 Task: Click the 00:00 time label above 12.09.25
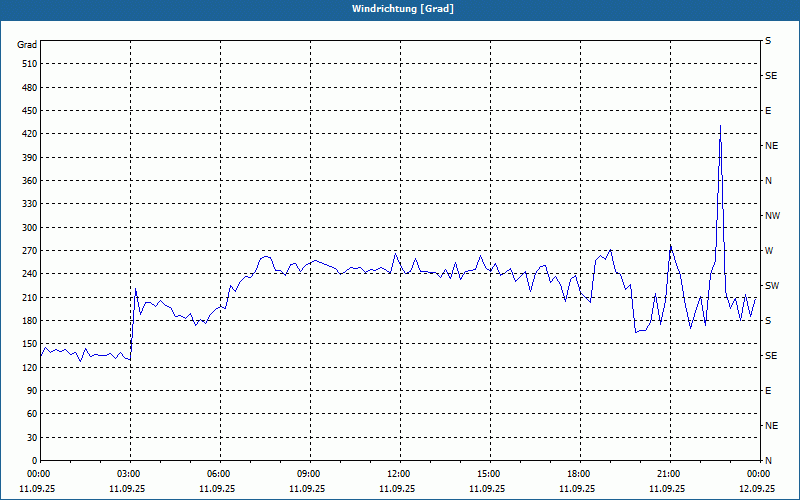(759, 474)
